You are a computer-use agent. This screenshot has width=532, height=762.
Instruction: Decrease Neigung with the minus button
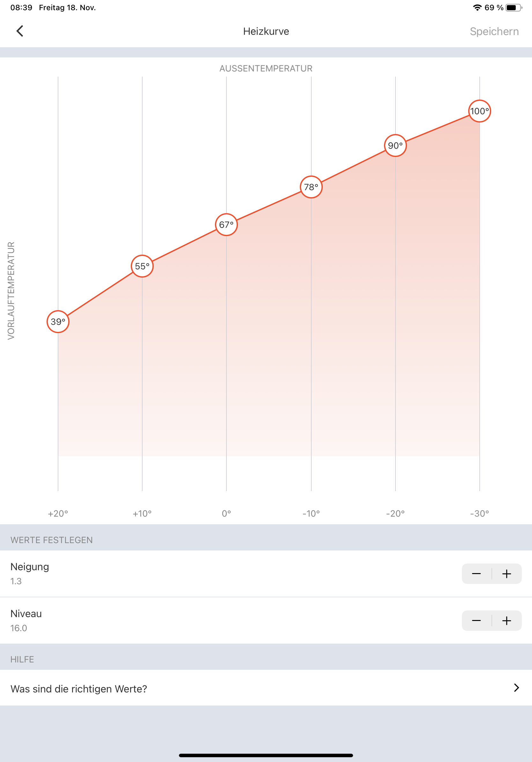(x=476, y=574)
